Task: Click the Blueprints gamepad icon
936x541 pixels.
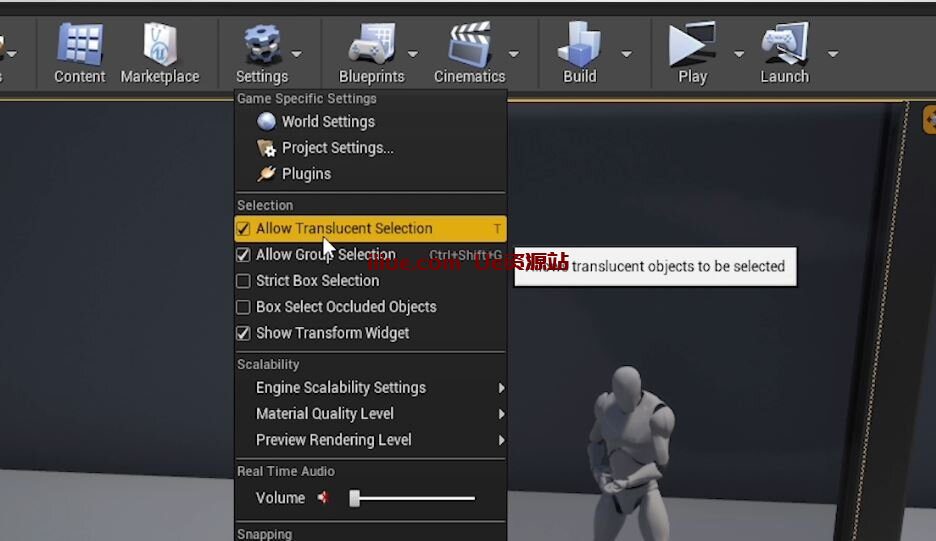Action: coord(371,46)
